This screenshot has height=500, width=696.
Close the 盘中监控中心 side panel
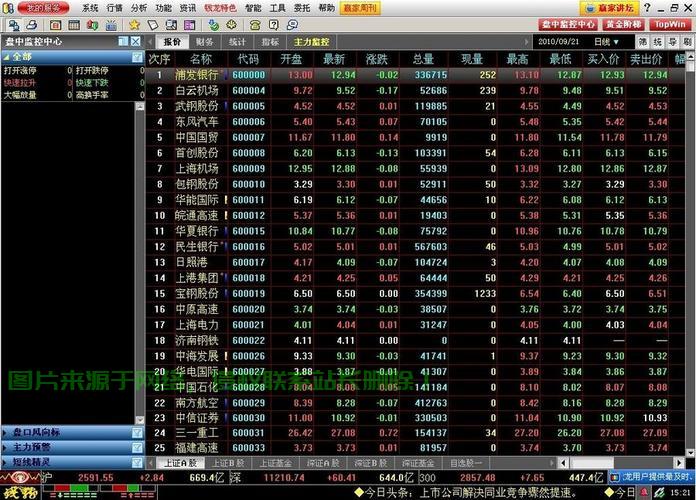pyautogui.click(x=135, y=41)
